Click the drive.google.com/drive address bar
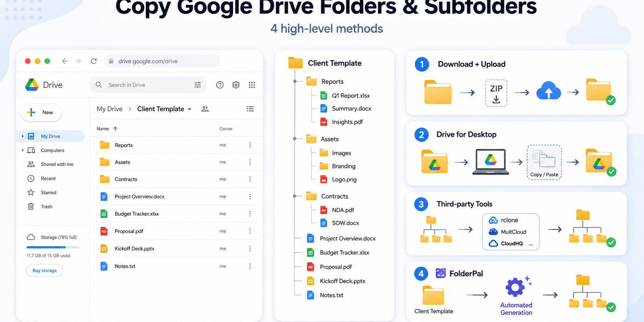 coord(162,61)
